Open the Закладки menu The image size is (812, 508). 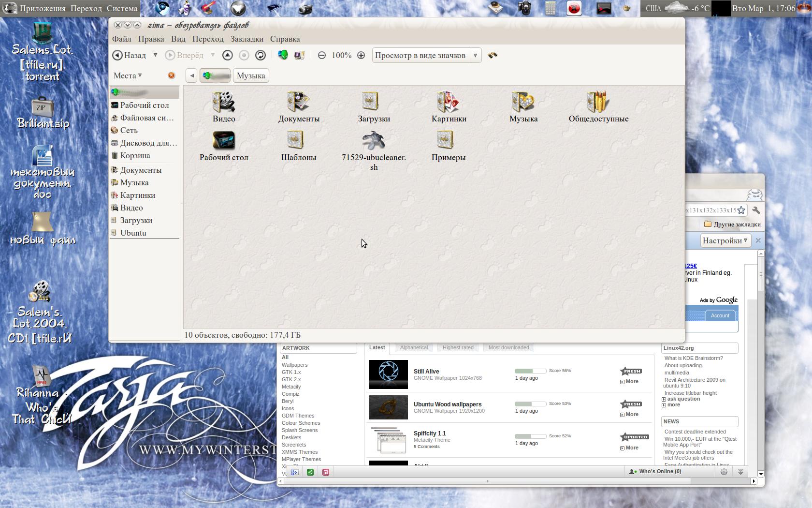247,39
